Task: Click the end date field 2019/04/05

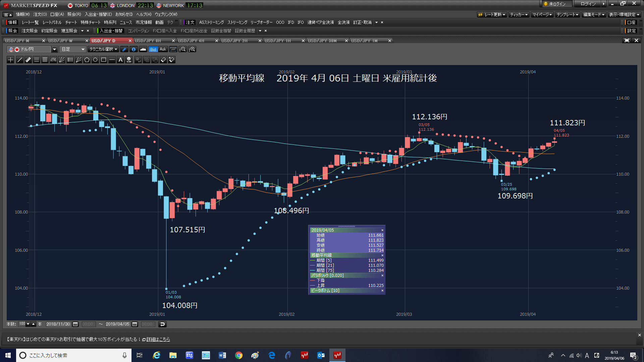Action: [117, 324]
